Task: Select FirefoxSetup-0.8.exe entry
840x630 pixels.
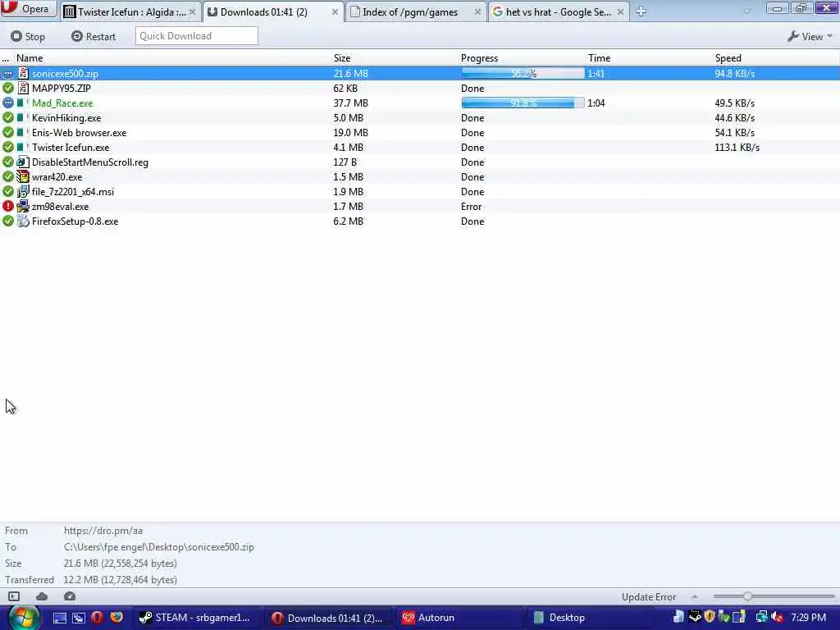Action: 420,221
